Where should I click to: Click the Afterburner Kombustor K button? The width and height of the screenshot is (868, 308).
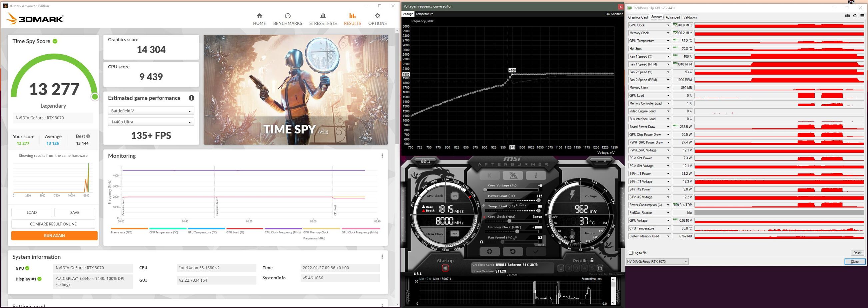click(x=489, y=175)
